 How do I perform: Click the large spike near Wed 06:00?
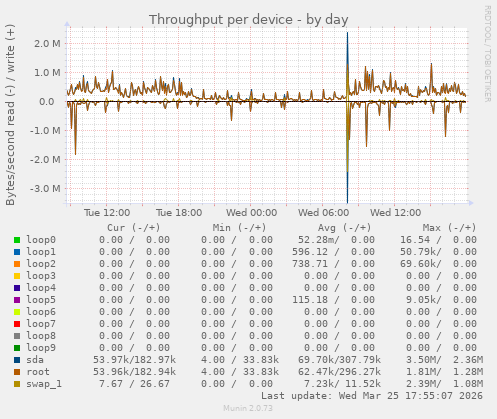[x=347, y=117]
